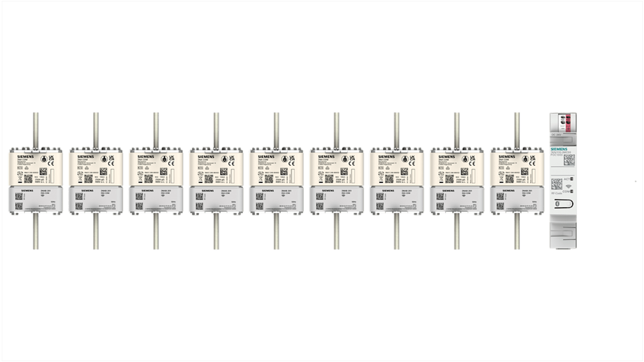Click the fuse adjacent to the Siemens module
Screen dimensions: 644x362
(517, 181)
